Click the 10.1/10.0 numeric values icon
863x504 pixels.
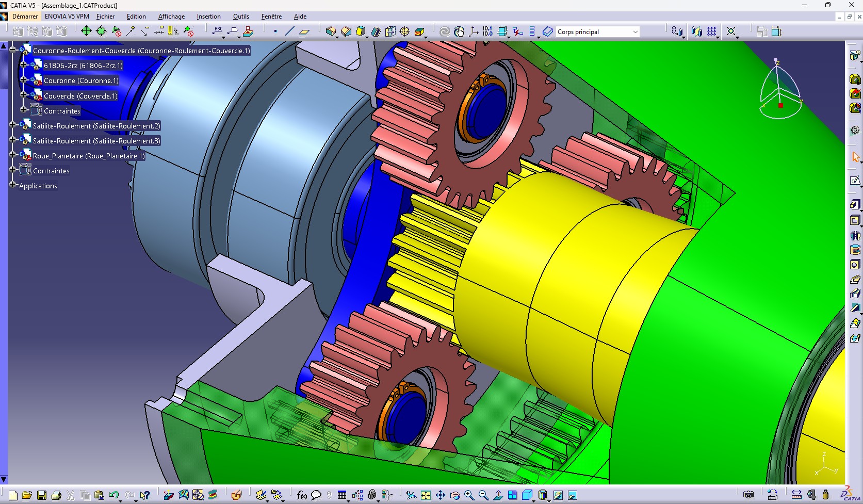click(x=487, y=31)
